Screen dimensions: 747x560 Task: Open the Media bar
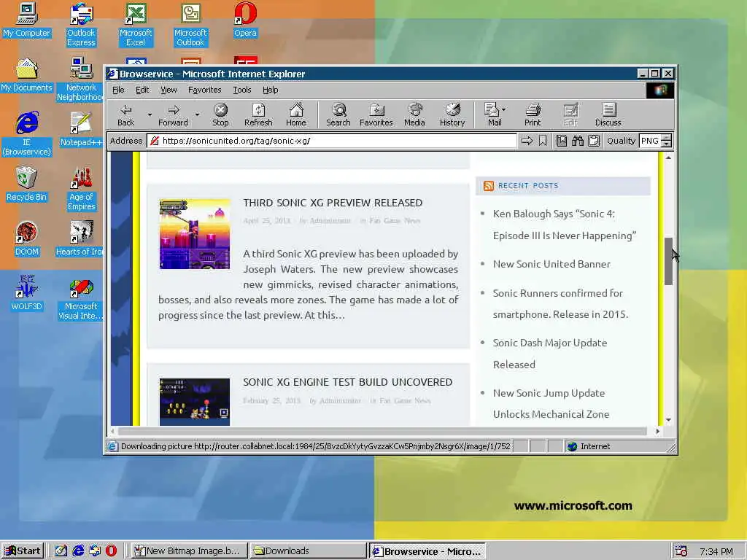pyautogui.click(x=414, y=114)
